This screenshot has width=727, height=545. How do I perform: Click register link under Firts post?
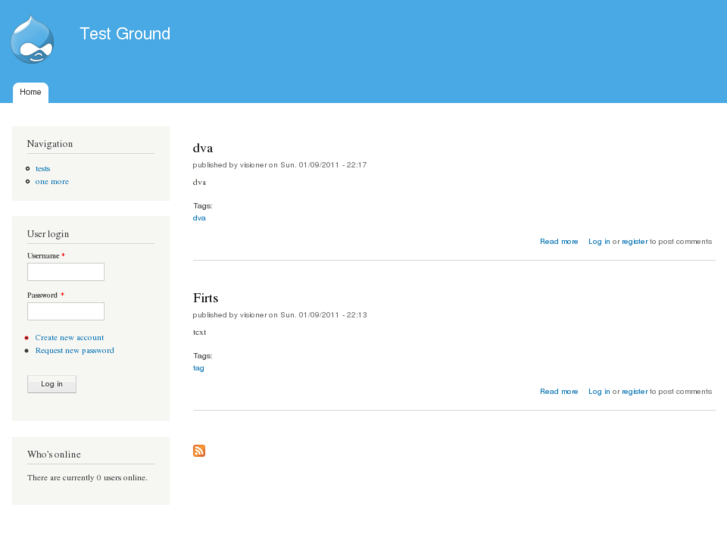(635, 391)
